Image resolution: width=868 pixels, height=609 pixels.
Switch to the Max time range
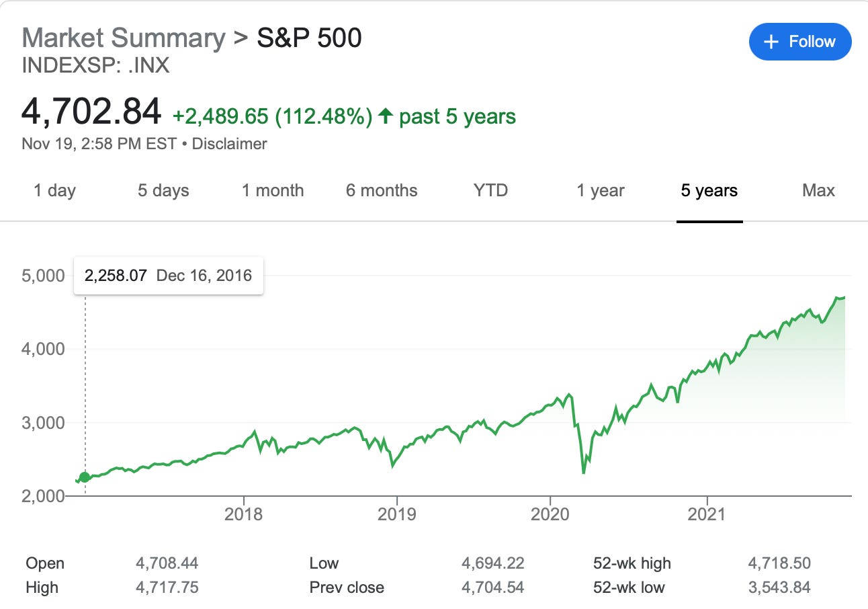coord(818,190)
